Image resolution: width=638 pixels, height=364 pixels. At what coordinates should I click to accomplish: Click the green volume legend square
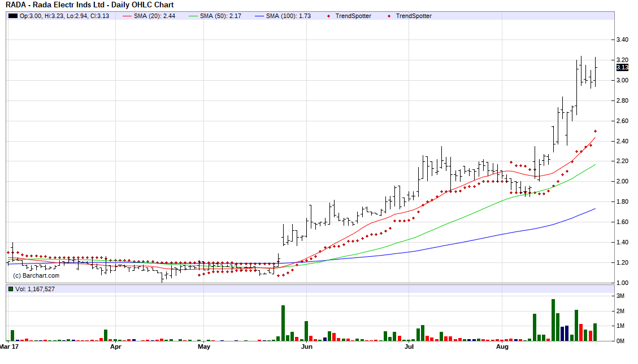pyautogui.click(x=11, y=290)
